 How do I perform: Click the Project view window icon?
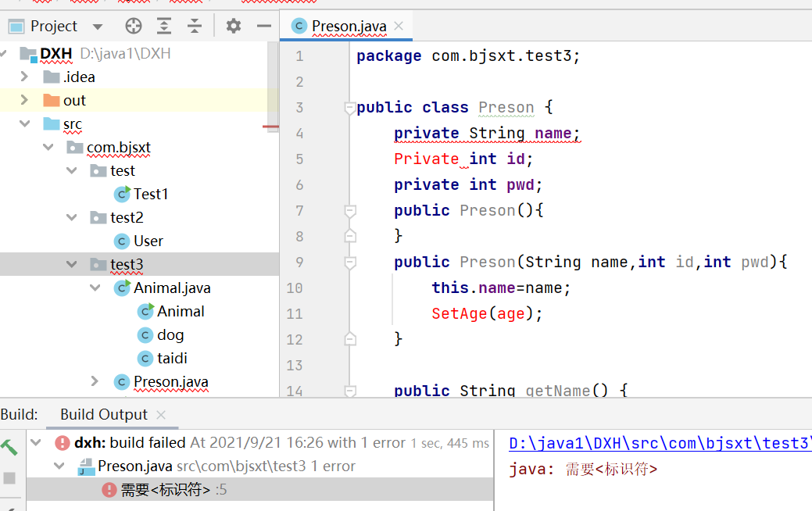point(16,26)
